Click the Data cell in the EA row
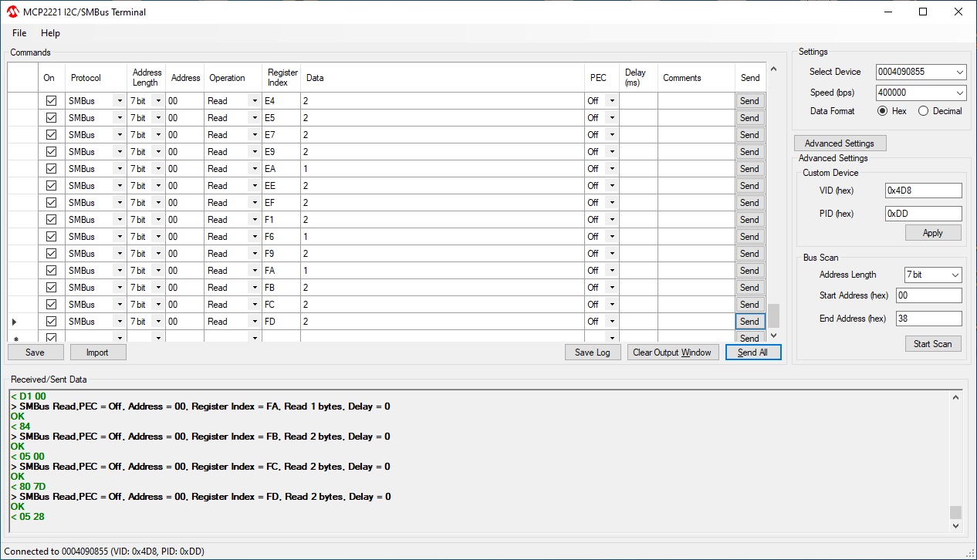Screen dimensions: 977x560 pos(442,169)
